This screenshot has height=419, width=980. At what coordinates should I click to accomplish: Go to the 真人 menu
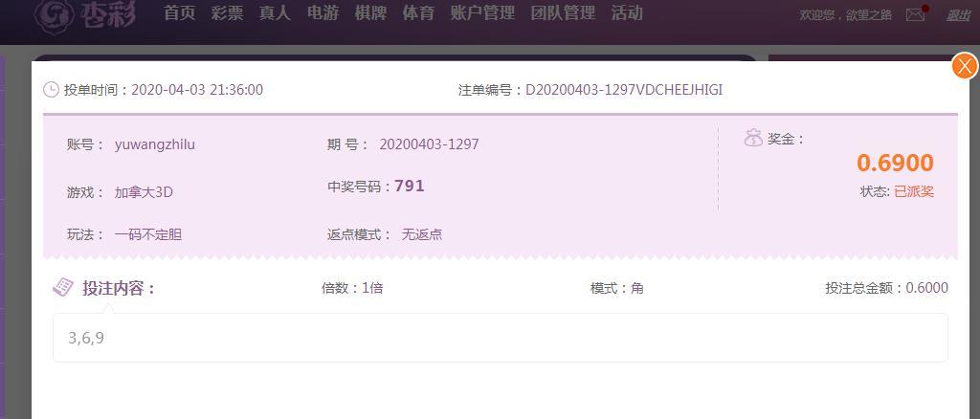[275, 13]
